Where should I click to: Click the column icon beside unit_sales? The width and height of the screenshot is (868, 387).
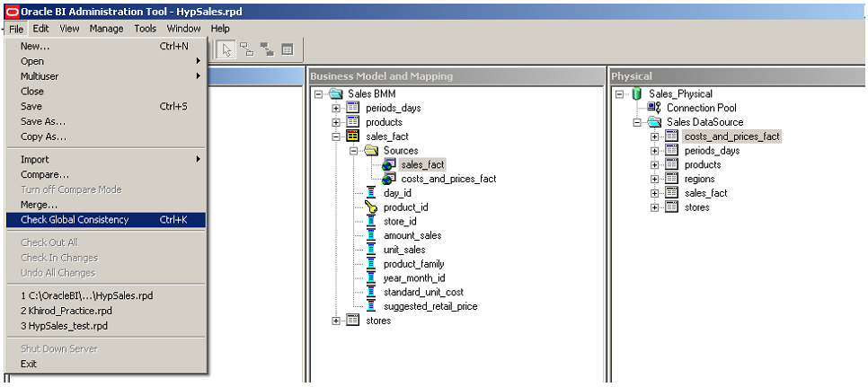371,250
